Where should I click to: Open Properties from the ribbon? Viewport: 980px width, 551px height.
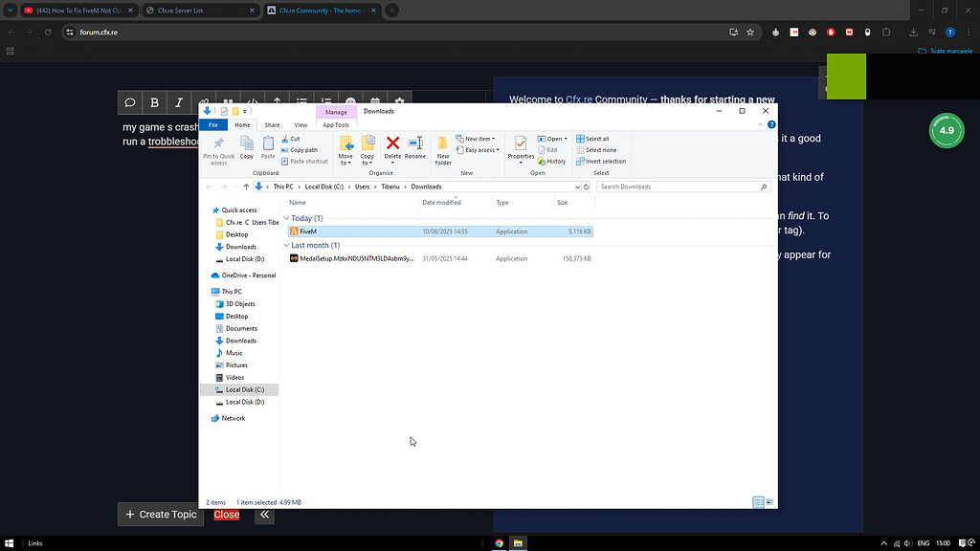pos(521,146)
